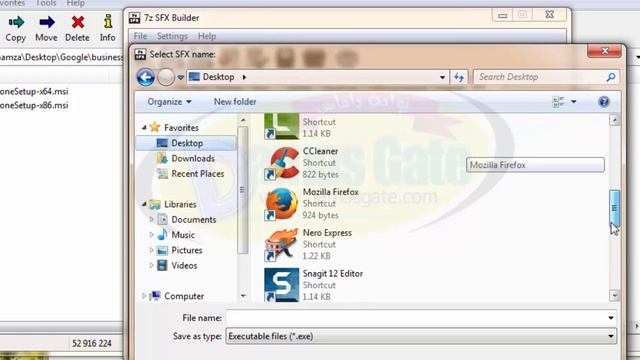Image resolution: width=640 pixels, height=360 pixels.
Task: Open recent locations dropdown next to Forward
Action: pos(180,77)
